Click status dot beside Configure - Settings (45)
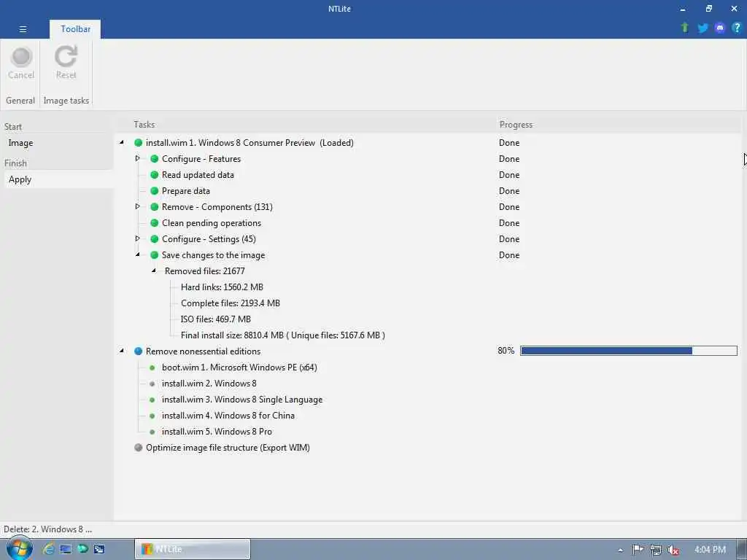This screenshot has width=747, height=560. 155,239
